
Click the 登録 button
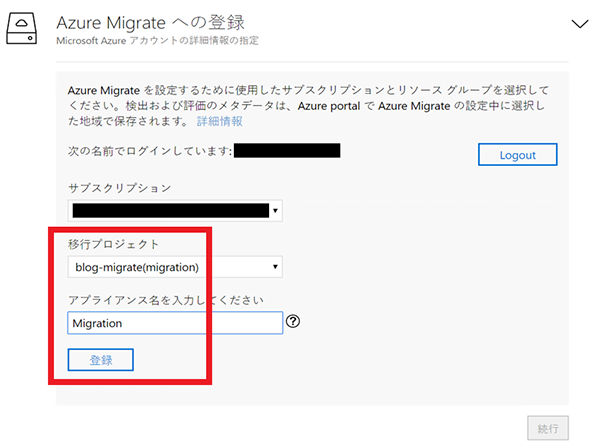(x=101, y=360)
